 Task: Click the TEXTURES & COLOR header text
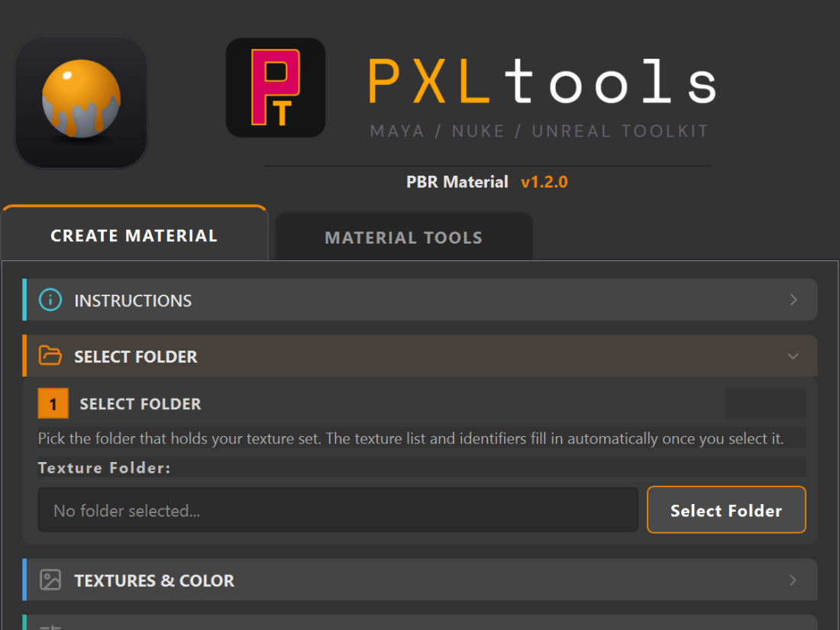pyautogui.click(x=154, y=580)
